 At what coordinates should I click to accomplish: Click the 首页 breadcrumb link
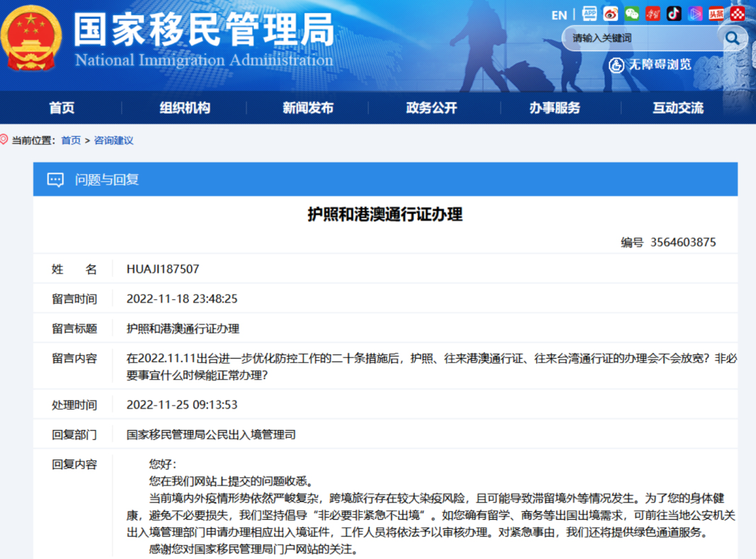coord(71,140)
